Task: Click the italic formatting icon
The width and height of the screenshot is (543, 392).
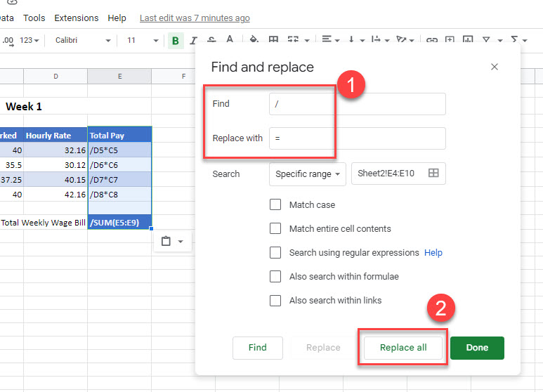Action: pyautogui.click(x=192, y=41)
